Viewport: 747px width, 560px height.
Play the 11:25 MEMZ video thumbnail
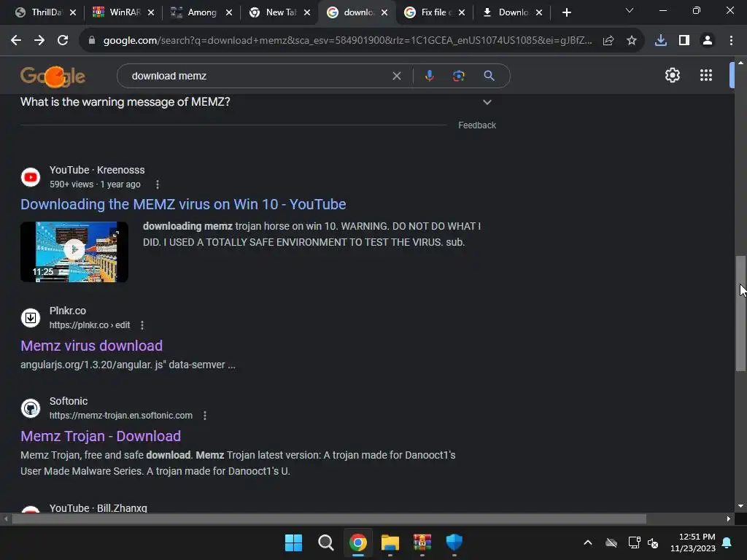[x=74, y=252]
